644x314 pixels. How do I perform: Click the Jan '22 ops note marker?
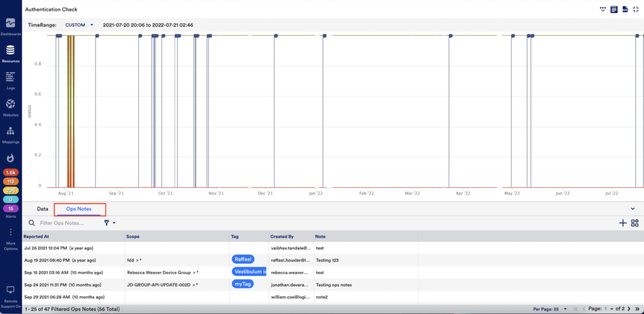pyautogui.click(x=325, y=36)
